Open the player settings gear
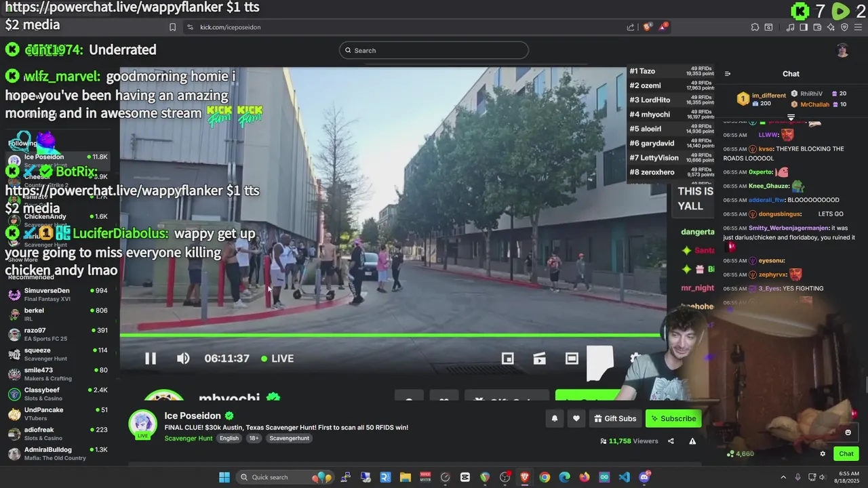This screenshot has height=488, width=868. pos(635,359)
